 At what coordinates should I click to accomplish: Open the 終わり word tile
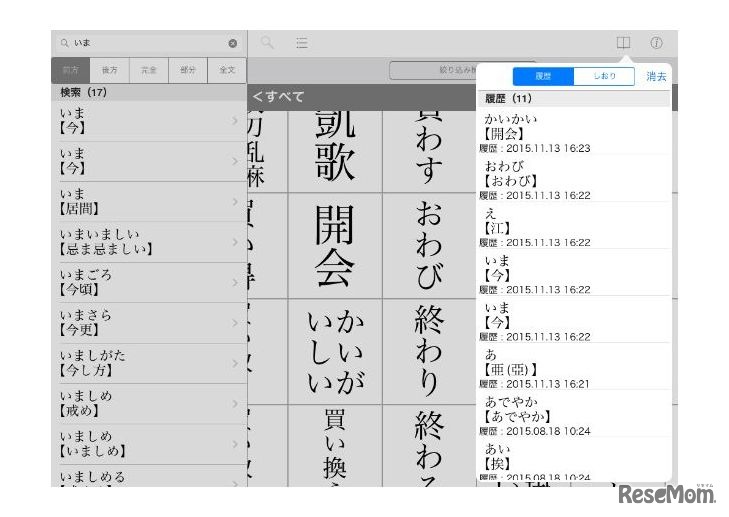[x=429, y=351]
